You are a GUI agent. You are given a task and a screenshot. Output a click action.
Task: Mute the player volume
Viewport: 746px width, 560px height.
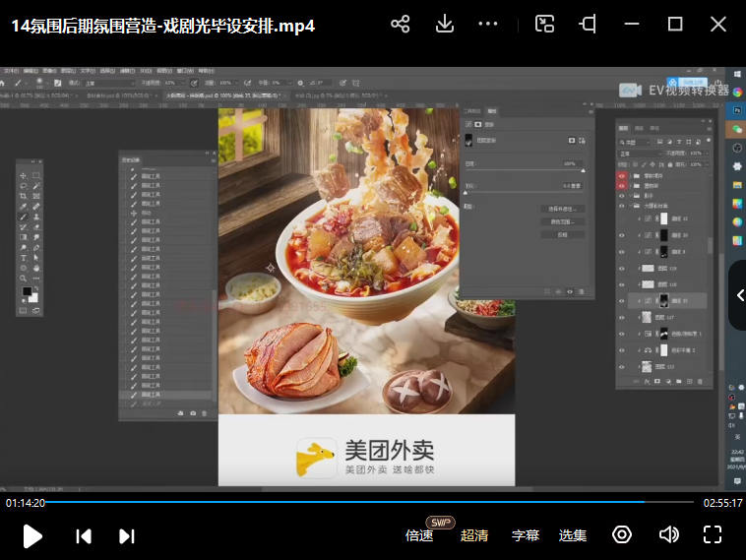669,534
